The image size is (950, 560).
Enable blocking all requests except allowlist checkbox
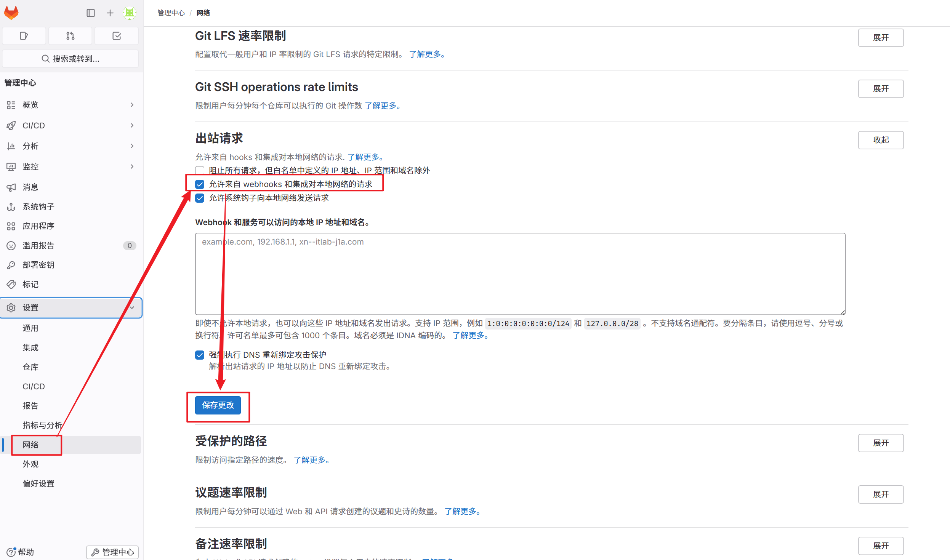(200, 170)
